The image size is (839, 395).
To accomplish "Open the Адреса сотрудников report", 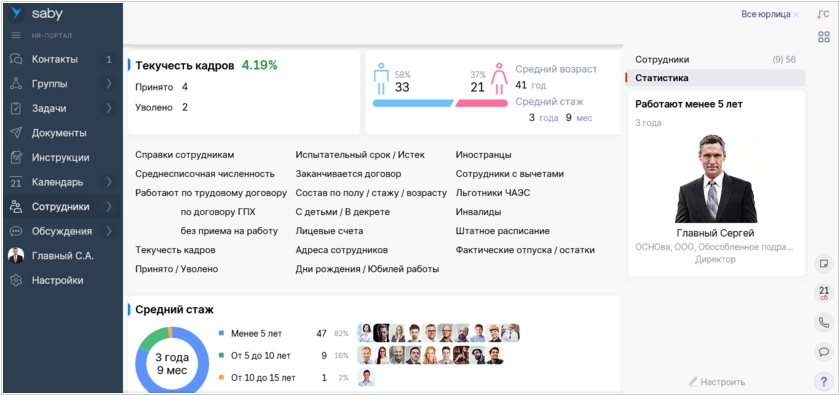I will [x=341, y=250].
